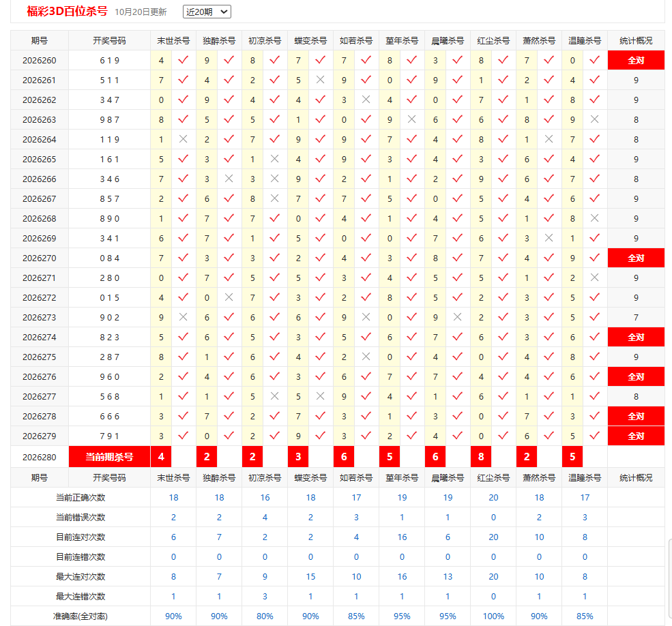Click the X mark for 蝶变杀号 in row 2026277
Screen dimensions: 672x626
(x=320, y=396)
